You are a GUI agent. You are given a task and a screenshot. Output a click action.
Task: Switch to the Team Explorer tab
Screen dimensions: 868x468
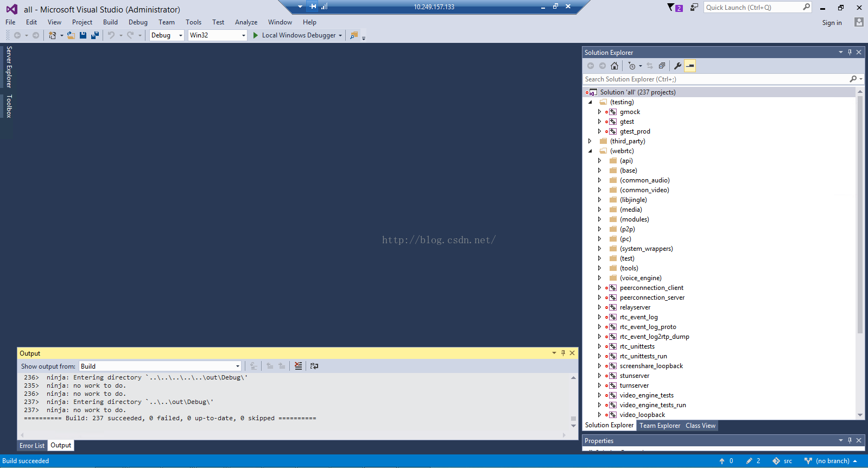tap(660, 426)
